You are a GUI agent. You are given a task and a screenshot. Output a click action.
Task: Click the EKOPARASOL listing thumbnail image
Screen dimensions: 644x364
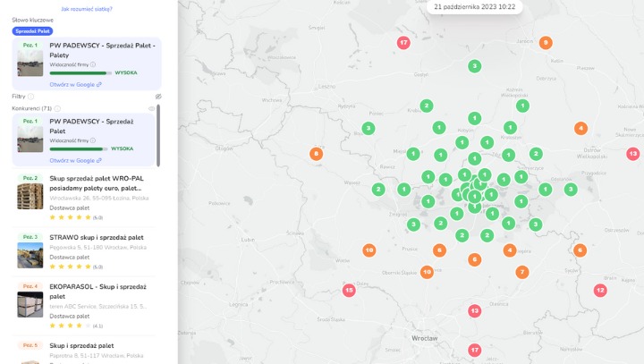click(30, 304)
